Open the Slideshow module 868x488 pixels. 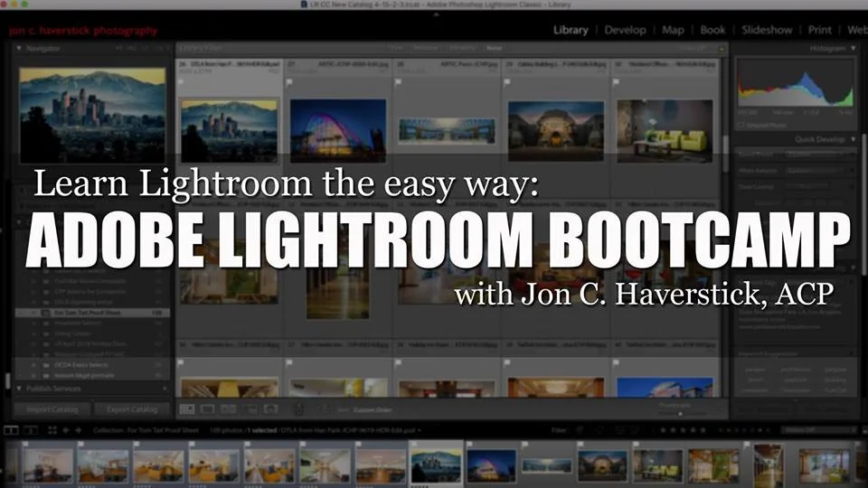coord(767,30)
